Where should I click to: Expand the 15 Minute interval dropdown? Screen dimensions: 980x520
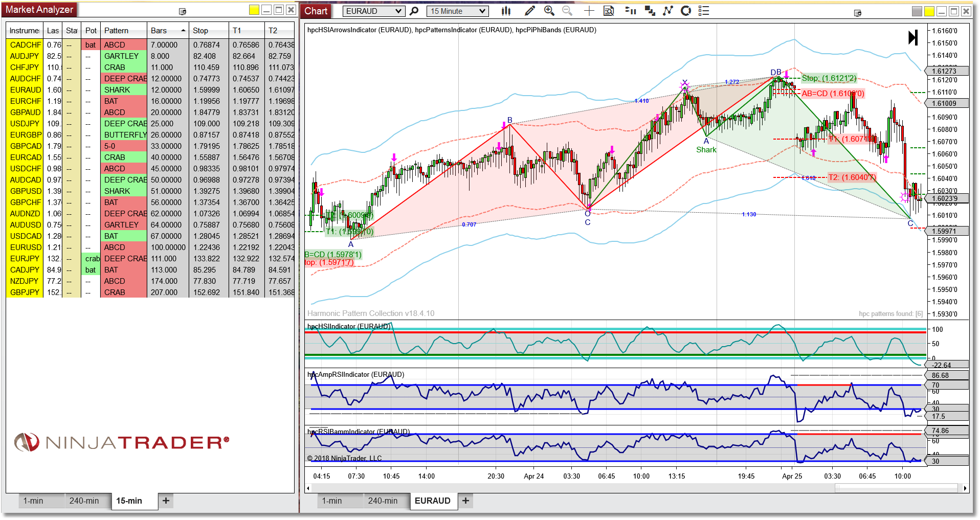pos(482,11)
